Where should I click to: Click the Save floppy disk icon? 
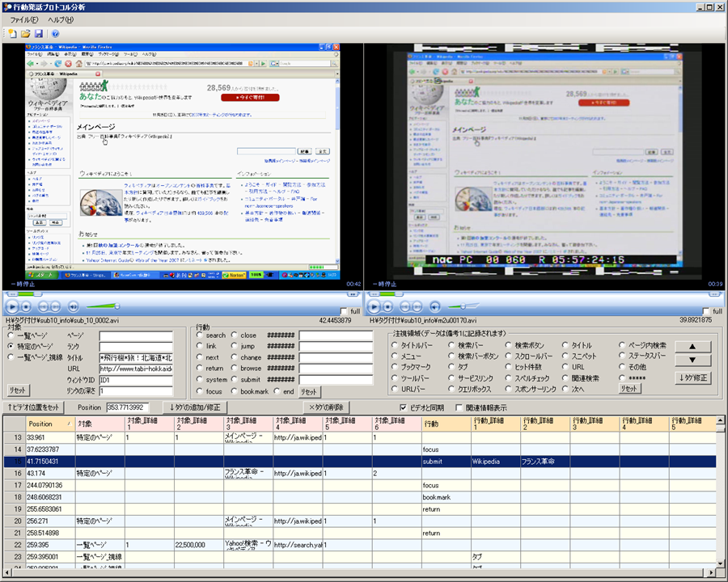pos(38,34)
